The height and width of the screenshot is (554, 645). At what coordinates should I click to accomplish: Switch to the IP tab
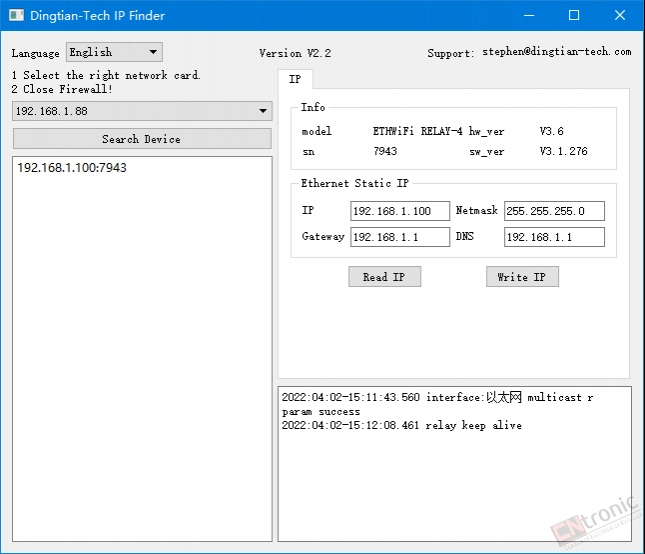click(295, 79)
